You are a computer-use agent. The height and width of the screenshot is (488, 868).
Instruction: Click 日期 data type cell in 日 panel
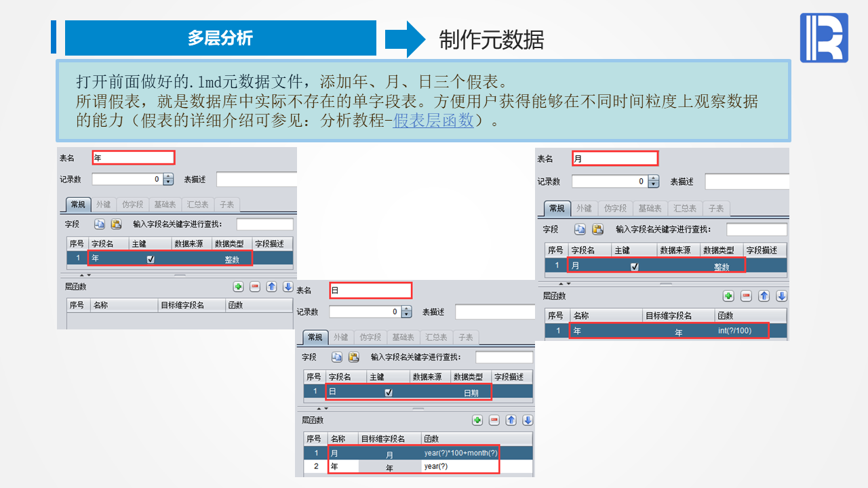point(471,392)
